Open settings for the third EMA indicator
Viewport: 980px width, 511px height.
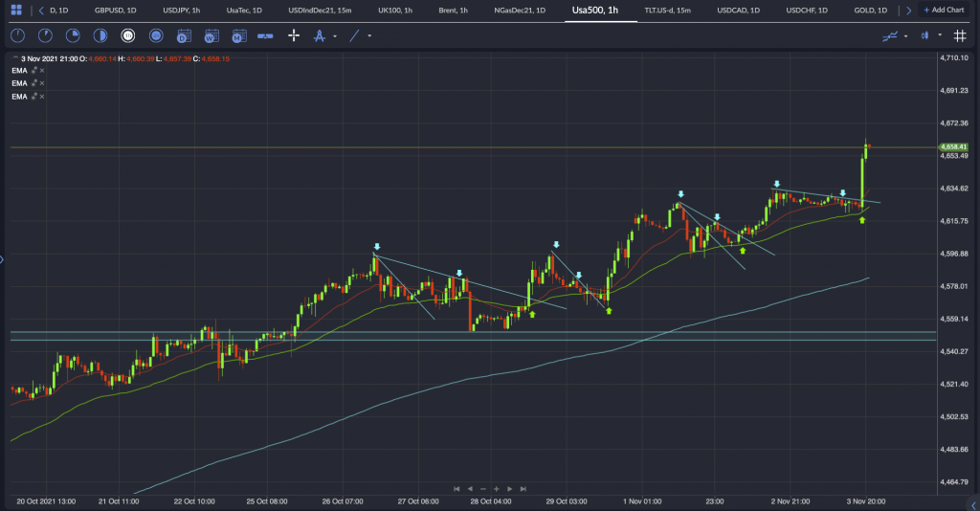coord(34,97)
